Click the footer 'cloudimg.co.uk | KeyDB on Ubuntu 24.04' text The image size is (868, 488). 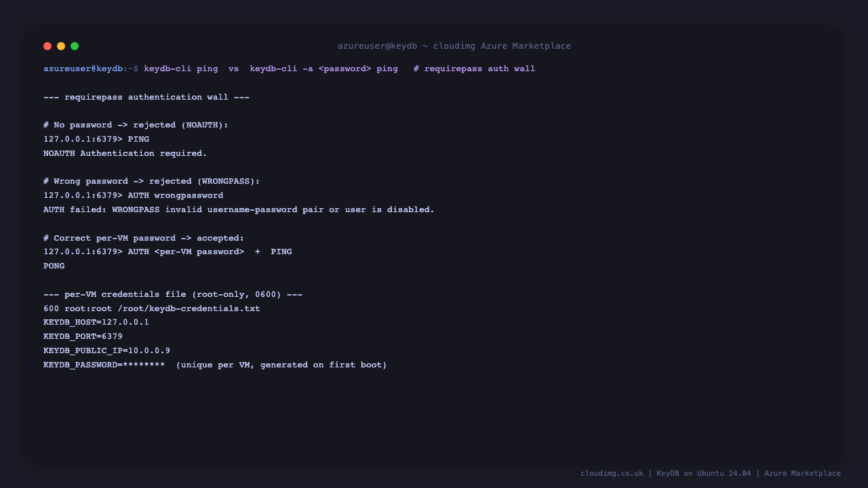666,474
